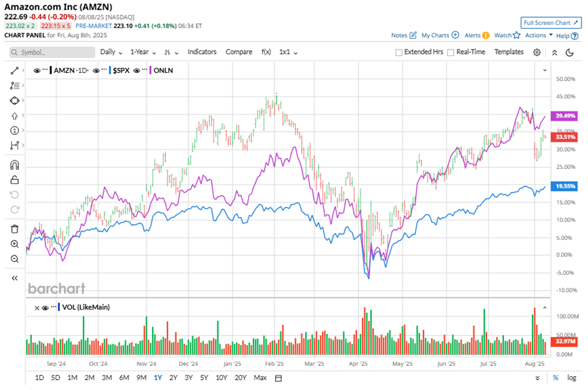
Task: Open the $SPX series options menu
Action: pos(104,70)
